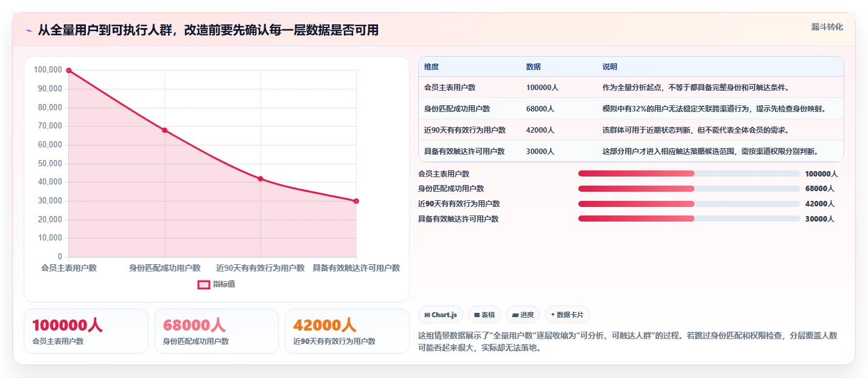Click description starting 模拟中有32%的用户
Viewport: 868px width, 378px height.
click(715, 109)
